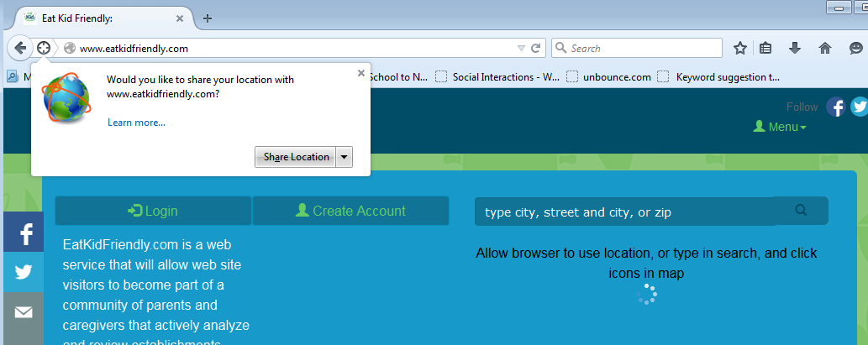Open the downloads arrow icon

(x=794, y=48)
